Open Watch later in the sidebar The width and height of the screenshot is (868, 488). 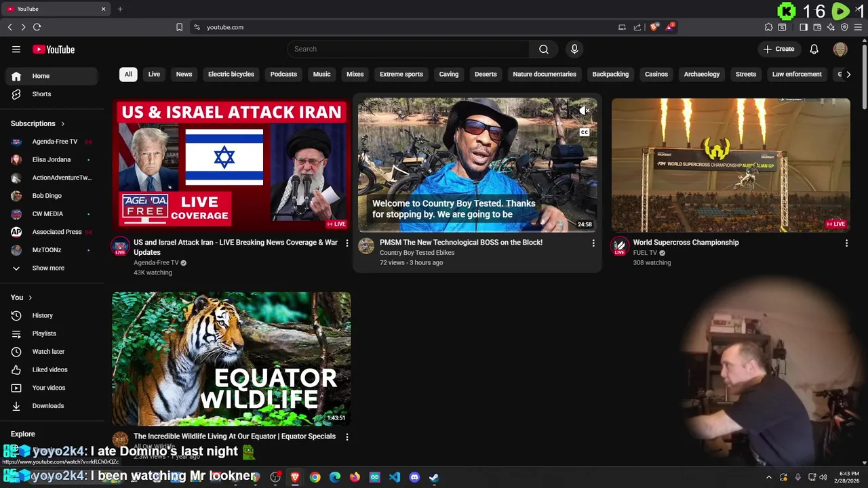click(52, 352)
